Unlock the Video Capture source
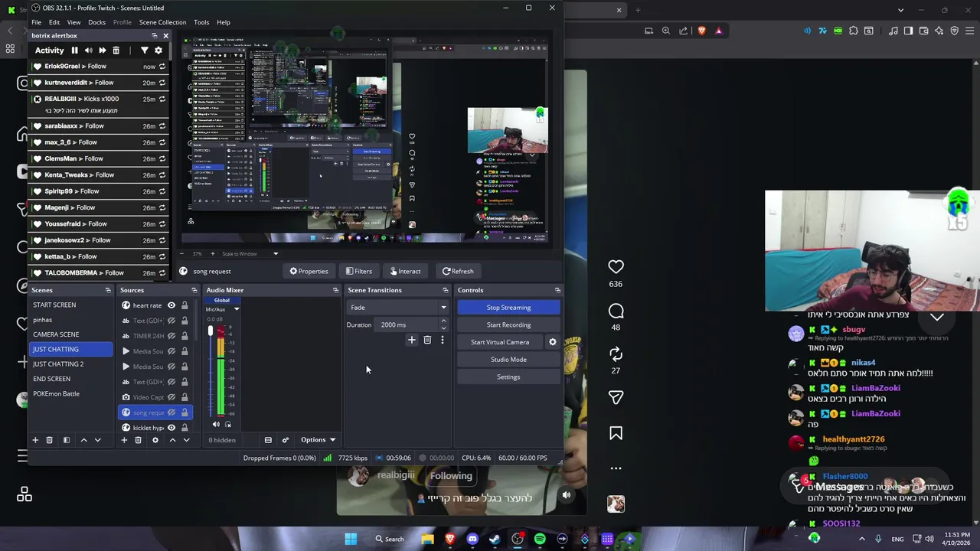 (185, 397)
